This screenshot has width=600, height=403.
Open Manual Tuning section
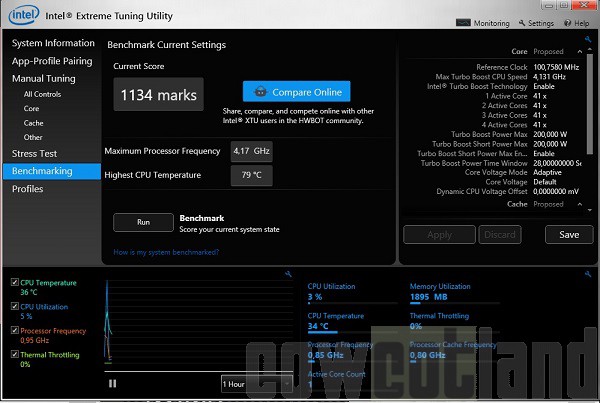point(44,78)
